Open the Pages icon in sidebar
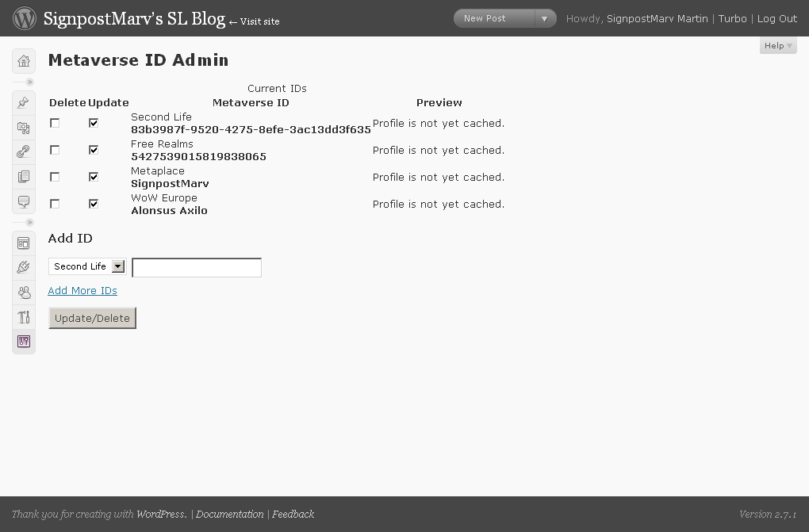 [x=23, y=177]
